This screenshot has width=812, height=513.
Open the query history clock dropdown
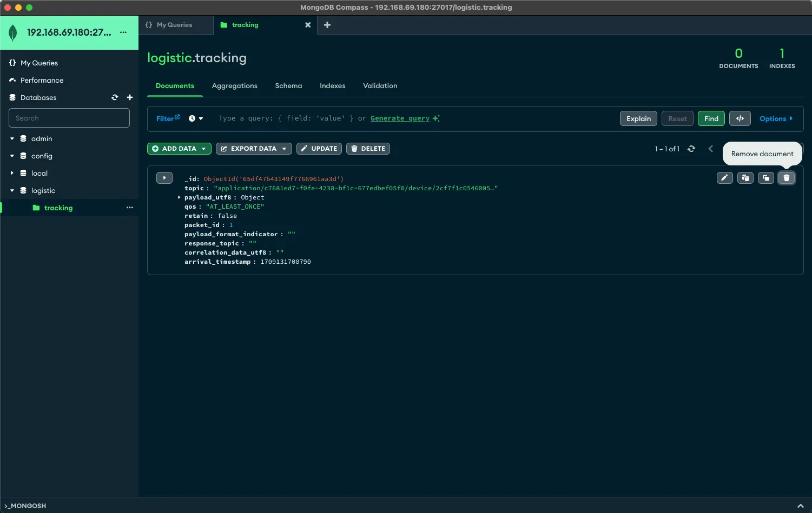point(196,118)
